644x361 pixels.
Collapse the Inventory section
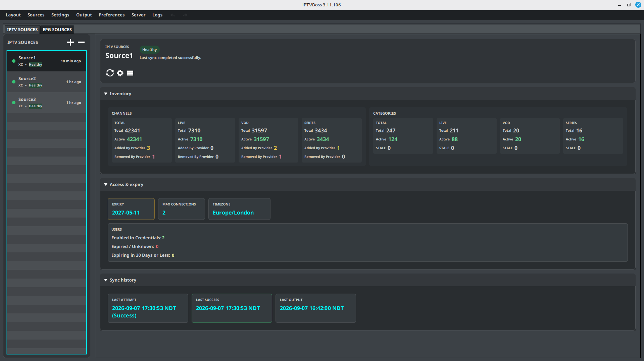106,94
